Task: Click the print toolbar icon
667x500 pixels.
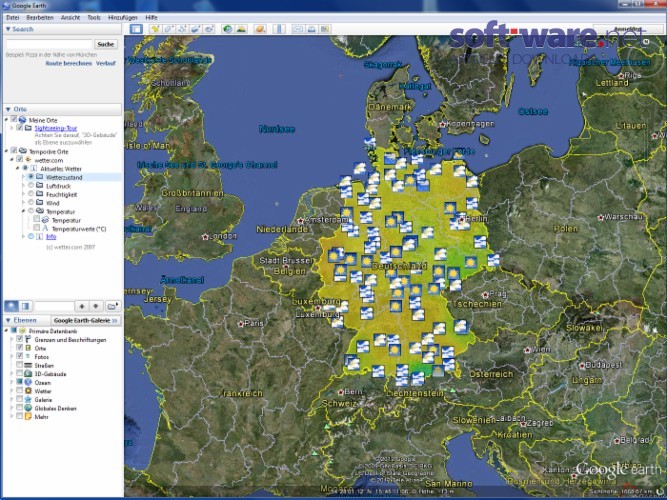Action: point(312,29)
